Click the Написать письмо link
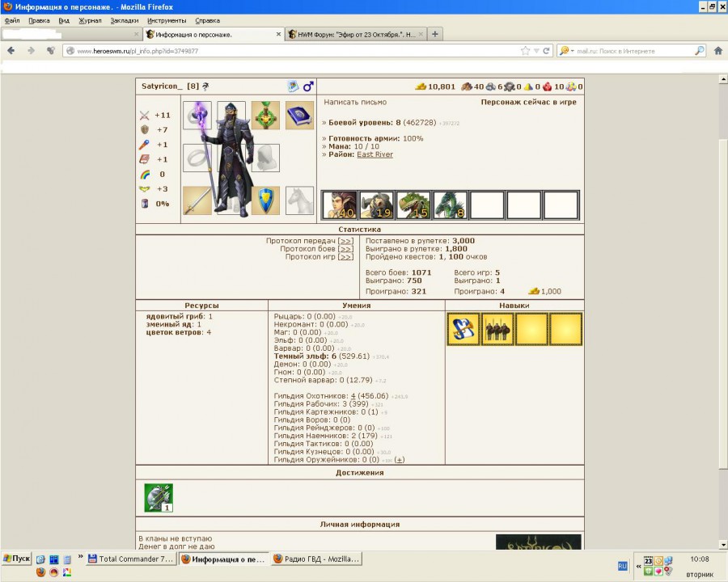Screen dimensions: 728x582 (355, 102)
